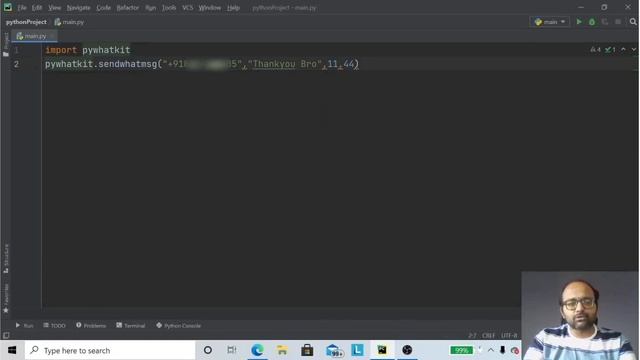The image size is (640, 360).
Task: Open Cortana circle icon on taskbar
Action: click(207, 350)
